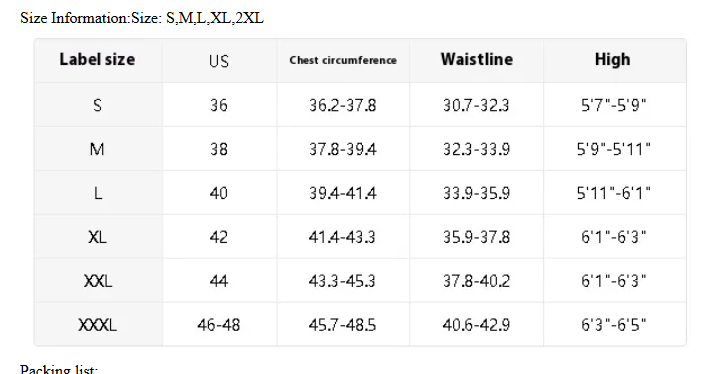Click the Size Information text line
Image resolution: width=711 pixels, height=374 pixels.
click(142, 18)
